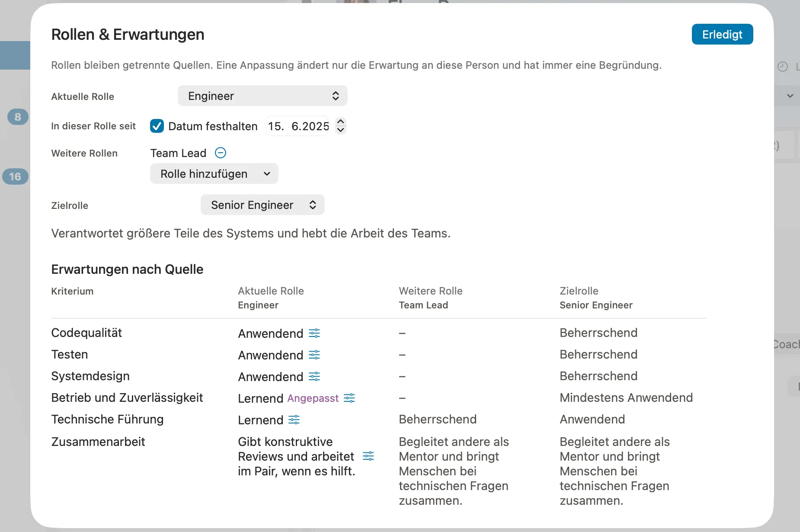Open the Zielrolle Senior Engineer dropdown
Screen dimensions: 800x532
pyautogui.click(x=262, y=205)
